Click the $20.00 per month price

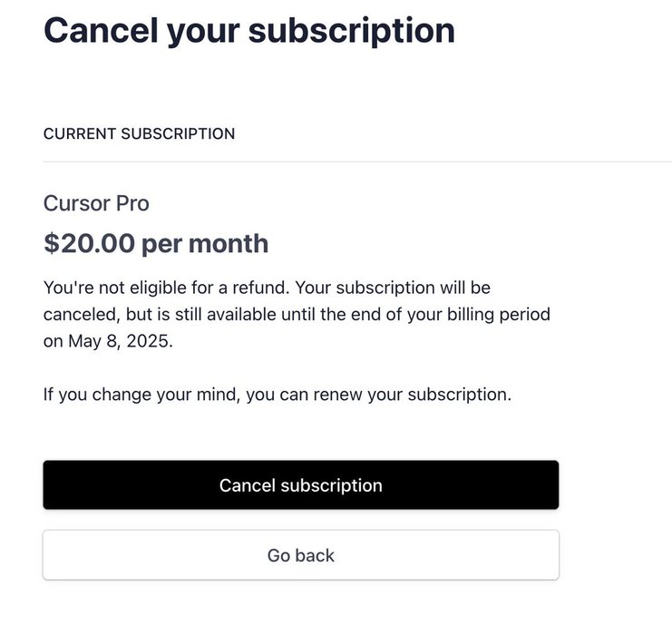[156, 243]
